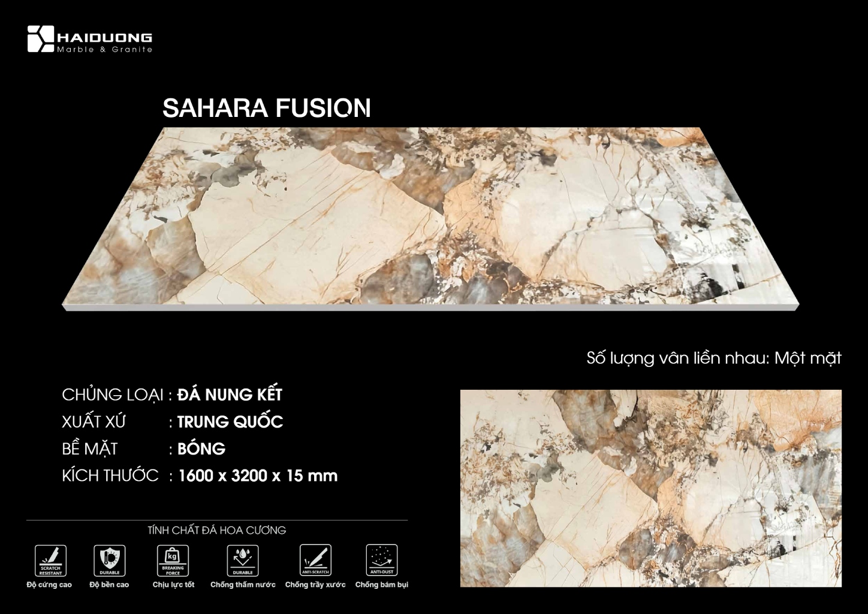Click the KÍCH THƯỚC label
The image size is (868, 614).
(110, 475)
